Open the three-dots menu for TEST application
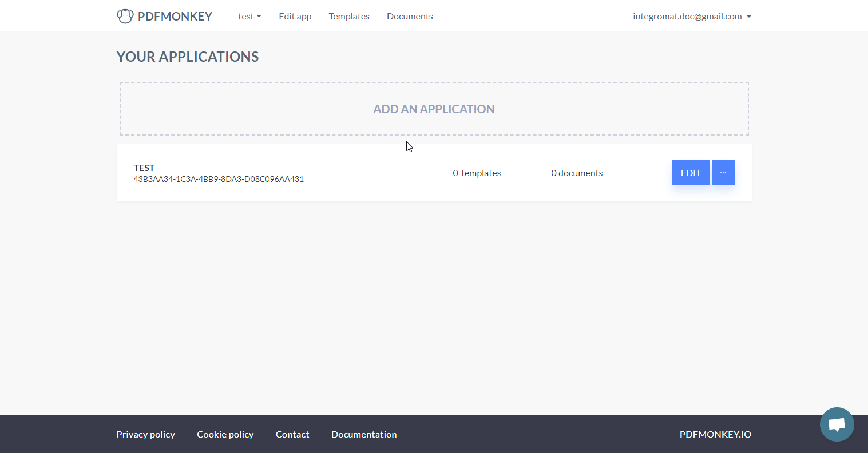 coord(723,173)
